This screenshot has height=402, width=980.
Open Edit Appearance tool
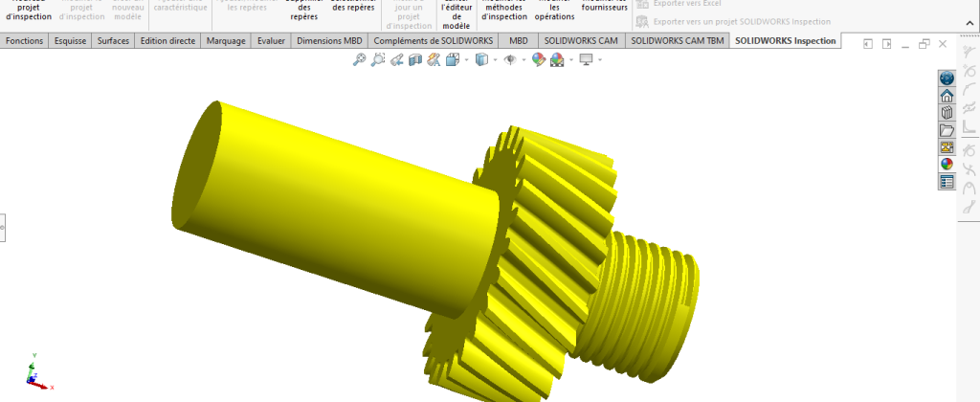click(x=539, y=60)
